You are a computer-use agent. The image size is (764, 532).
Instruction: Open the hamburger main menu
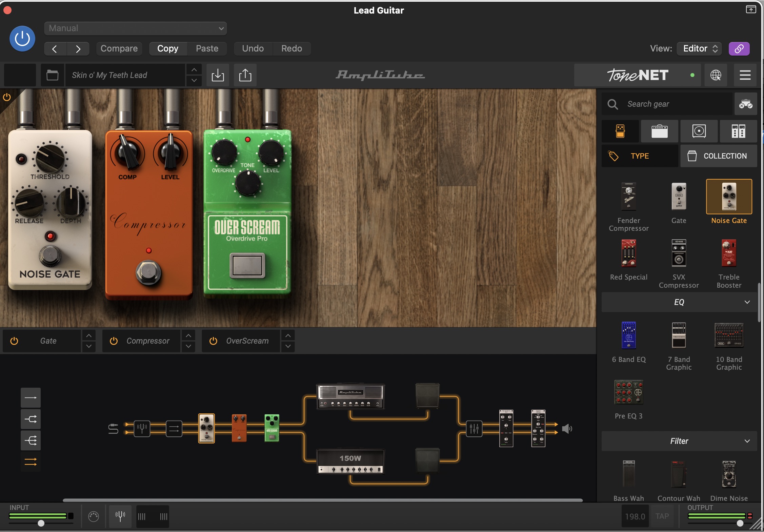pyautogui.click(x=745, y=75)
